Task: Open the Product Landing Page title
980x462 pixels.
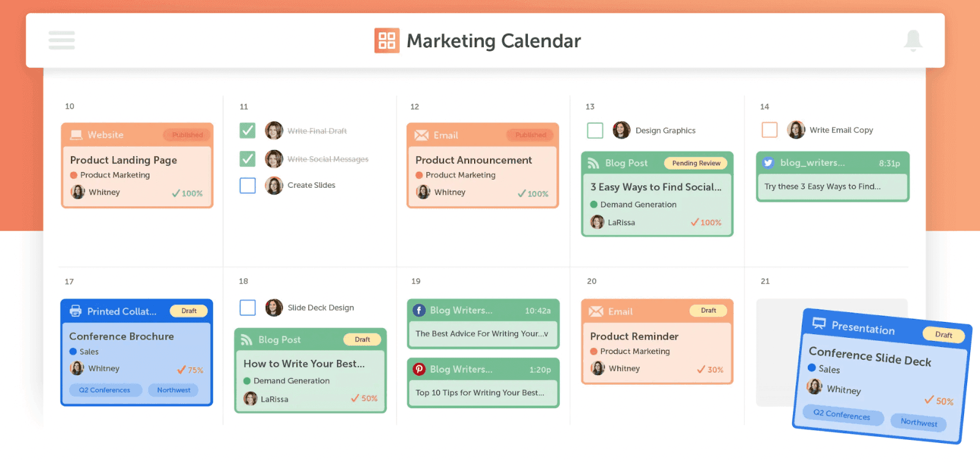Action: (x=123, y=160)
